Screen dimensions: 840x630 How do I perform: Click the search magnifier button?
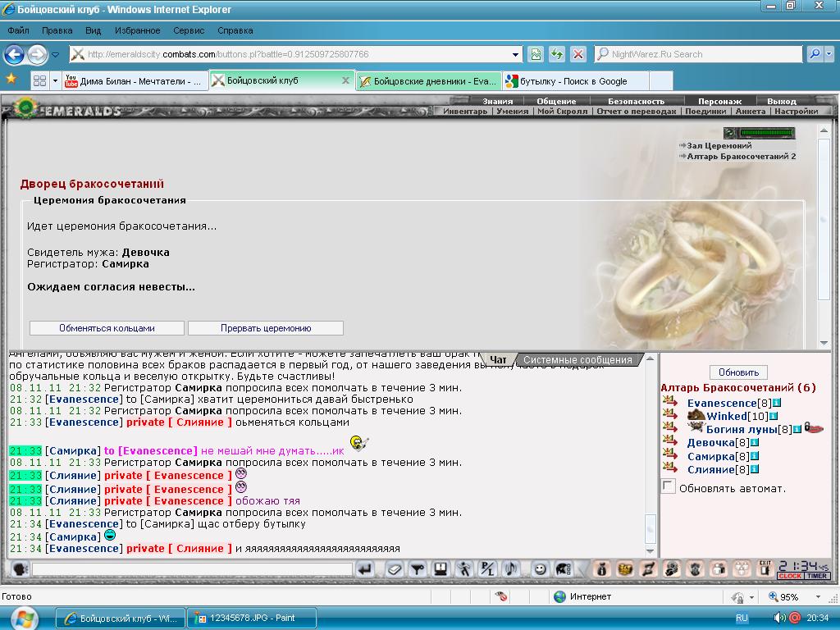815,53
